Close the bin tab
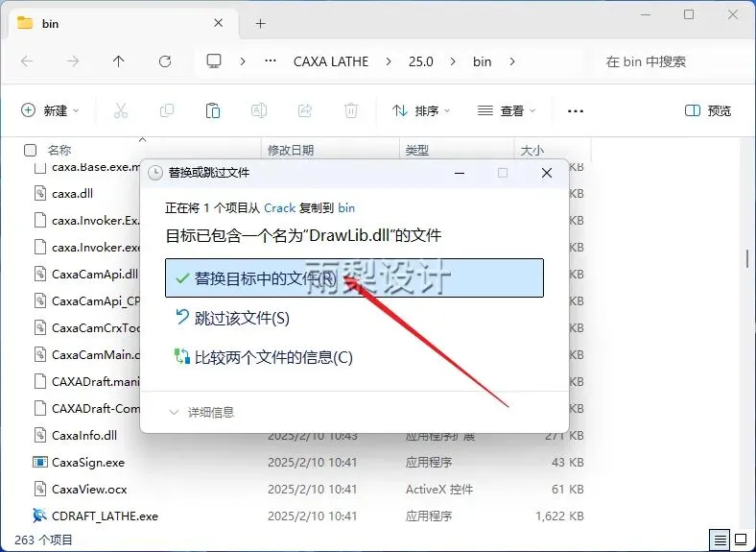The image size is (756, 552). click(219, 23)
